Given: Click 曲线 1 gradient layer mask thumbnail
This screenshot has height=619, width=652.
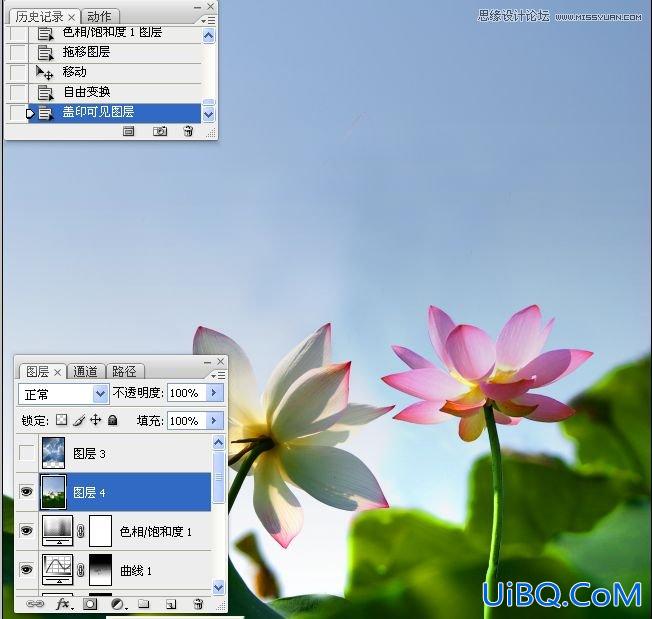Looking at the screenshot, I should [x=100, y=570].
